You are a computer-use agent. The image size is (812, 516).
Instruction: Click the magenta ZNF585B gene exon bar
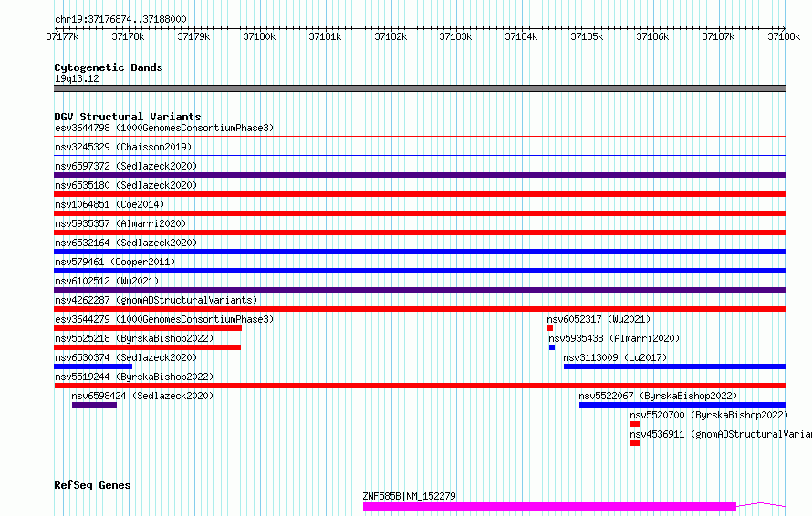(549, 507)
